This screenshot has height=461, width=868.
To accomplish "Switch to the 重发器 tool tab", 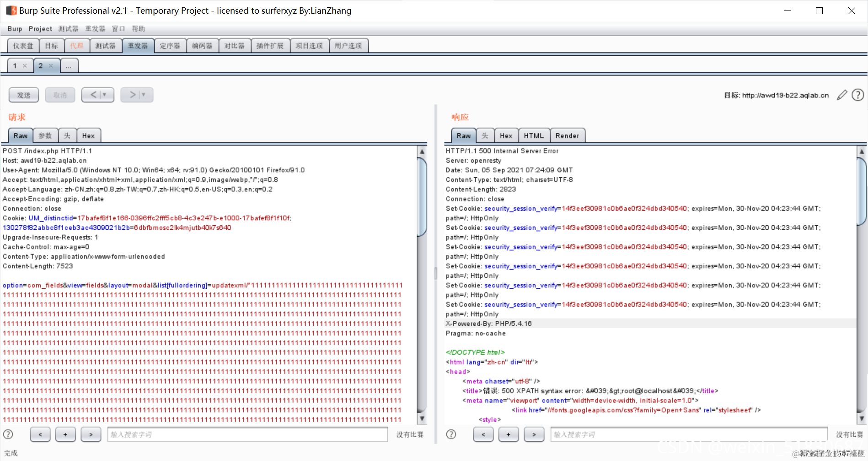I will (x=138, y=46).
